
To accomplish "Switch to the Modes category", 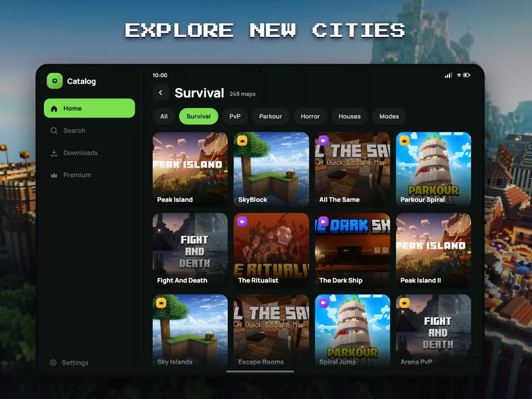I will 389,116.
